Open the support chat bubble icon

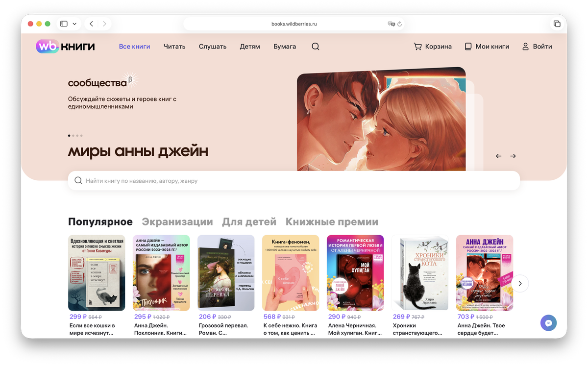pyautogui.click(x=548, y=323)
